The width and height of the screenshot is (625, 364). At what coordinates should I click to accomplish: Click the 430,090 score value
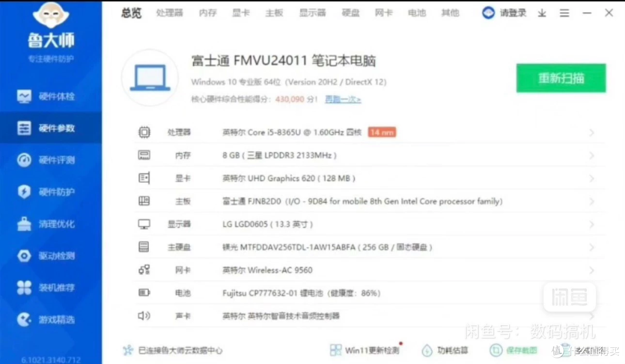tap(290, 99)
